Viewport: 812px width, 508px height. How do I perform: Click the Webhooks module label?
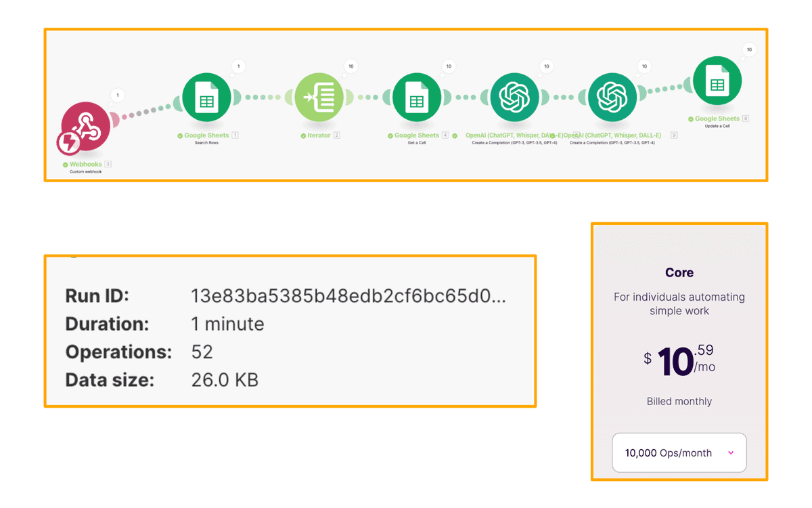(x=86, y=164)
